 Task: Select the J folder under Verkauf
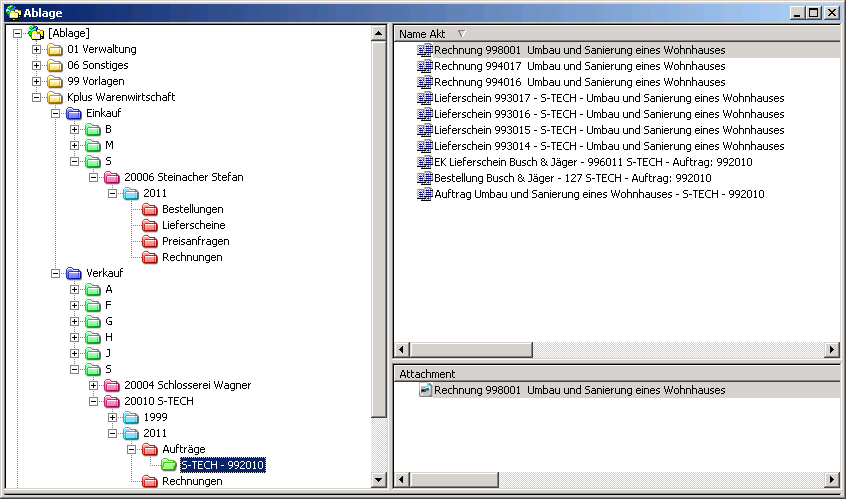point(108,353)
